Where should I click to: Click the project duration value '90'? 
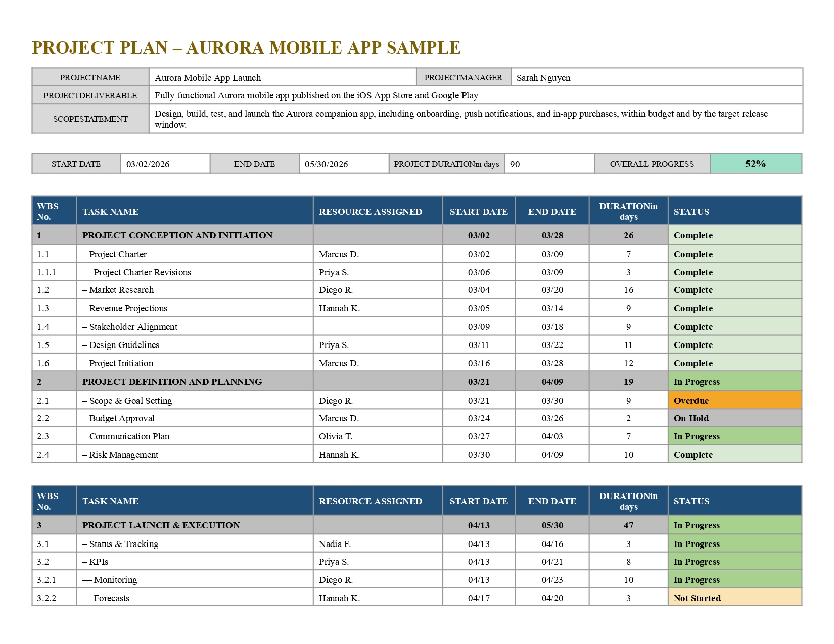(x=515, y=164)
